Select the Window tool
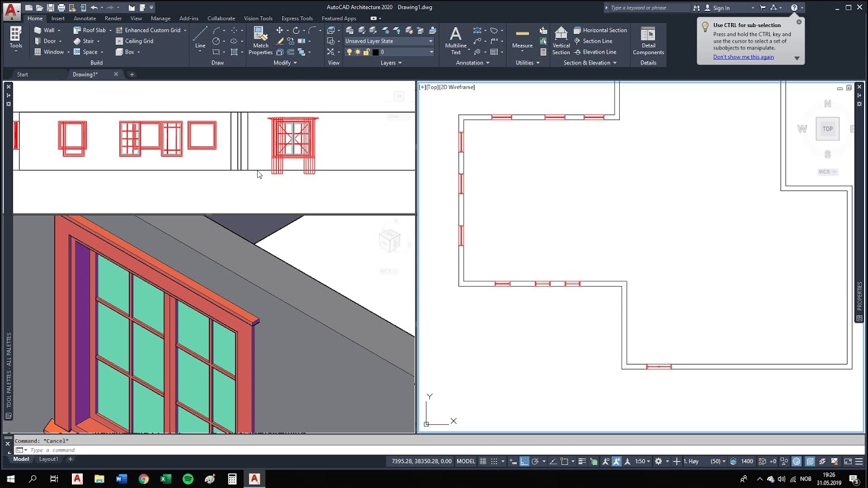The width and height of the screenshot is (868, 488). [49, 52]
